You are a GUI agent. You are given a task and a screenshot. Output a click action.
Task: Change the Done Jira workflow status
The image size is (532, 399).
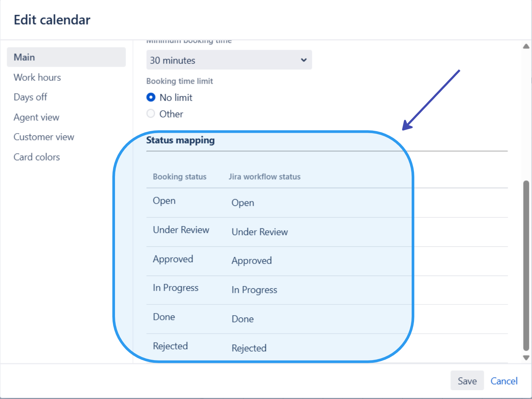point(243,319)
